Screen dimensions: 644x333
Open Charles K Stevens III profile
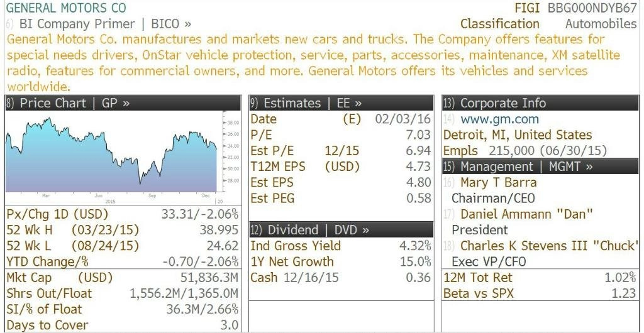pyautogui.click(x=549, y=246)
